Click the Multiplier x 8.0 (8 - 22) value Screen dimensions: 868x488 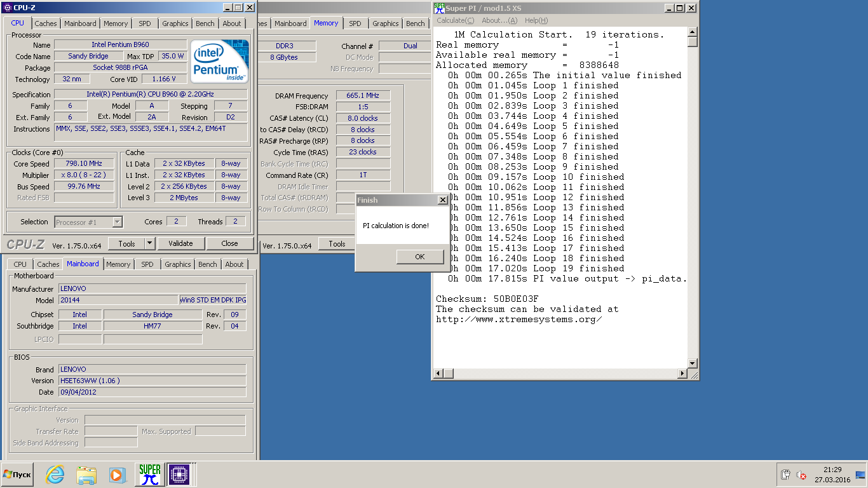[84, 175]
